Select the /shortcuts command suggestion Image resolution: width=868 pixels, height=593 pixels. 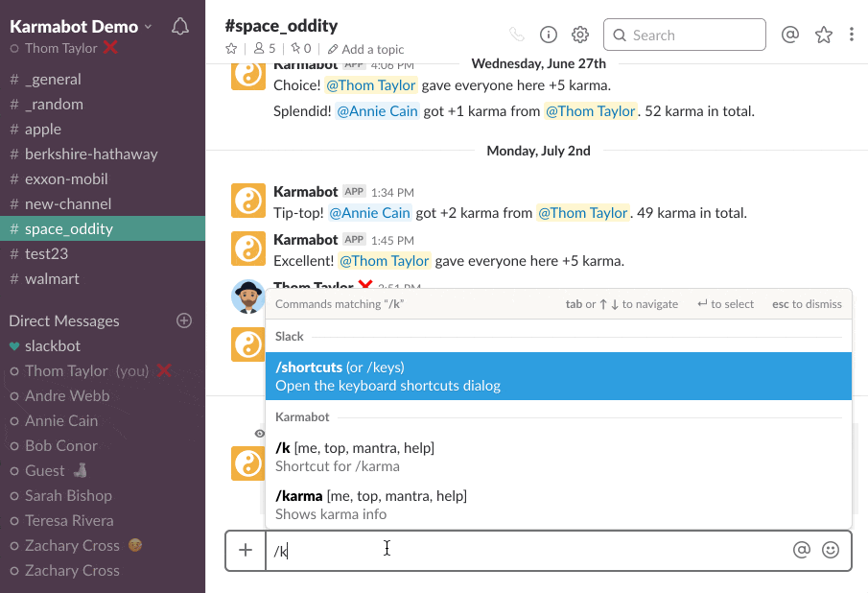[558, 376]
